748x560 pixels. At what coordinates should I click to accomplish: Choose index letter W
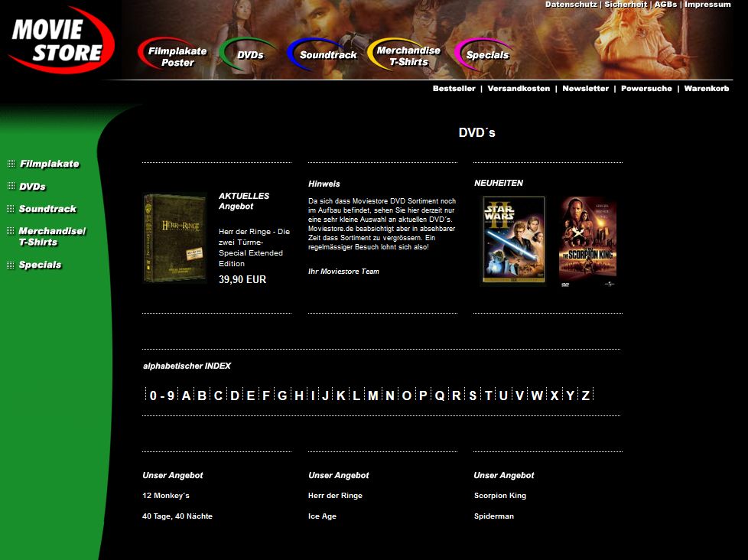coord(537,396)
